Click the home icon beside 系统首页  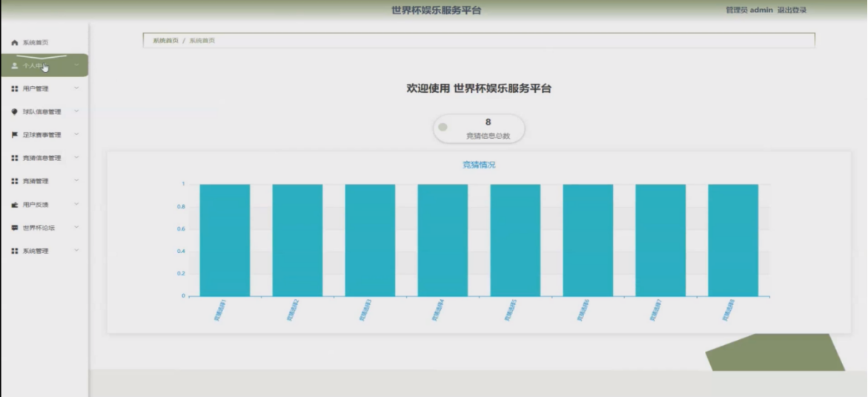[15, 43]
